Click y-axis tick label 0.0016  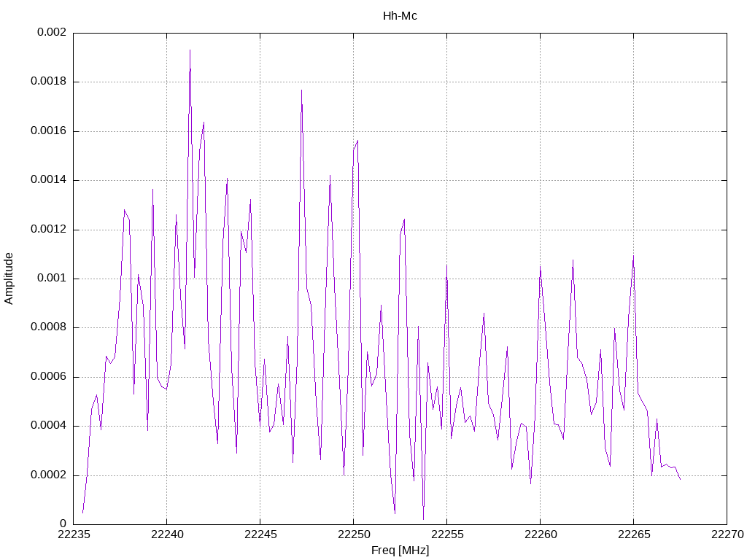coord(48,131)
